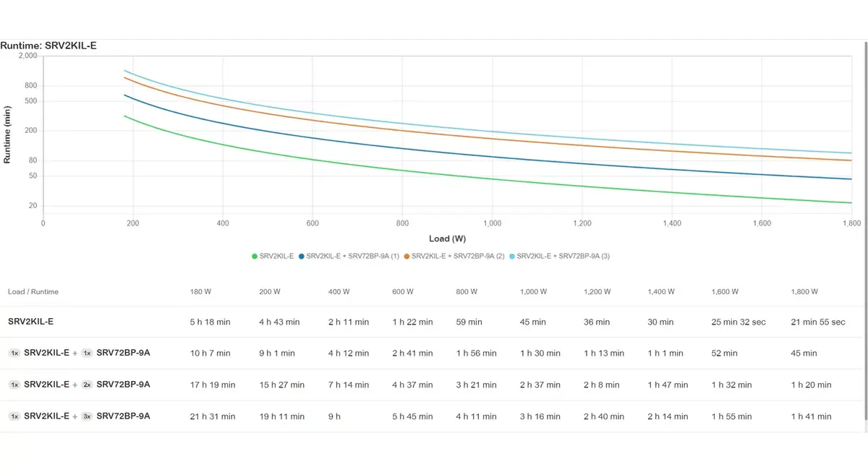This screenshot has width=868, height=472.
Task: Toggle SRV2KIL-E + SRV72BP-9A (2) legend series
Action: click(x=454, y=256)
